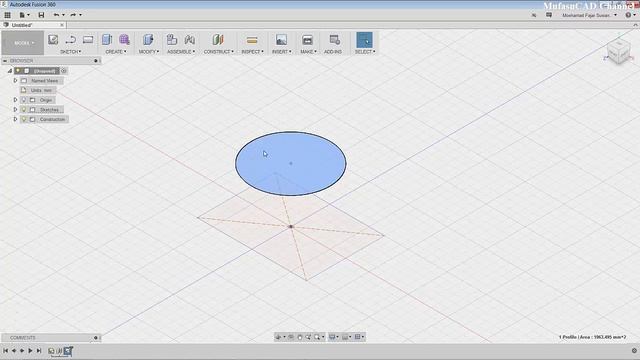Click the ViewCube navigation cube

(x=618, y=52)
